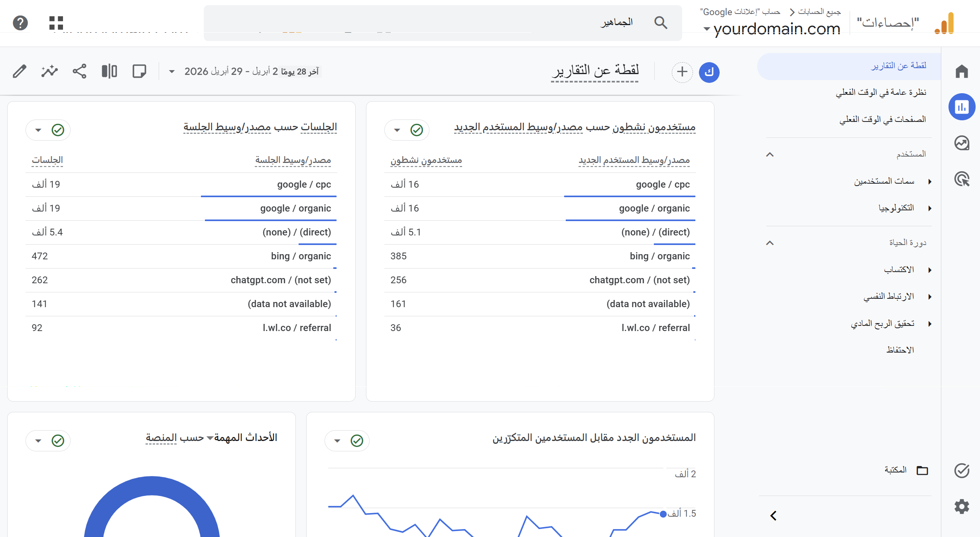
Task: Click the Analytics logo icon
Action: tap(945, 23)
